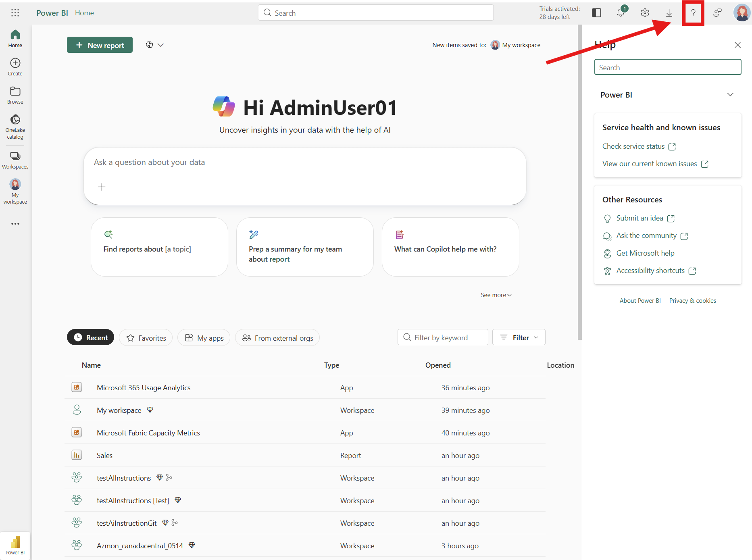Show the From external orgs tab
The width and height of the screenshot is (752, 560).
click(x=277, y=338)
